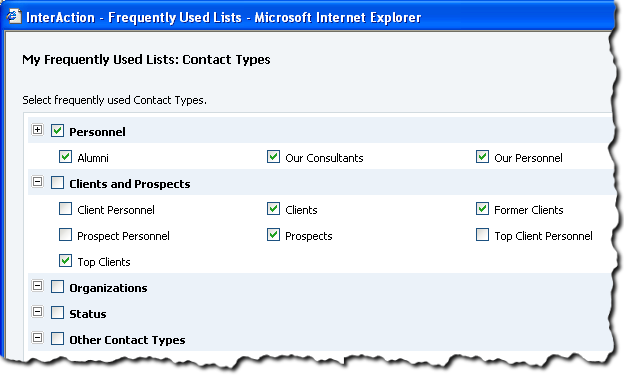
Task: Check the Status group checkbox
Action: [57, 313]
